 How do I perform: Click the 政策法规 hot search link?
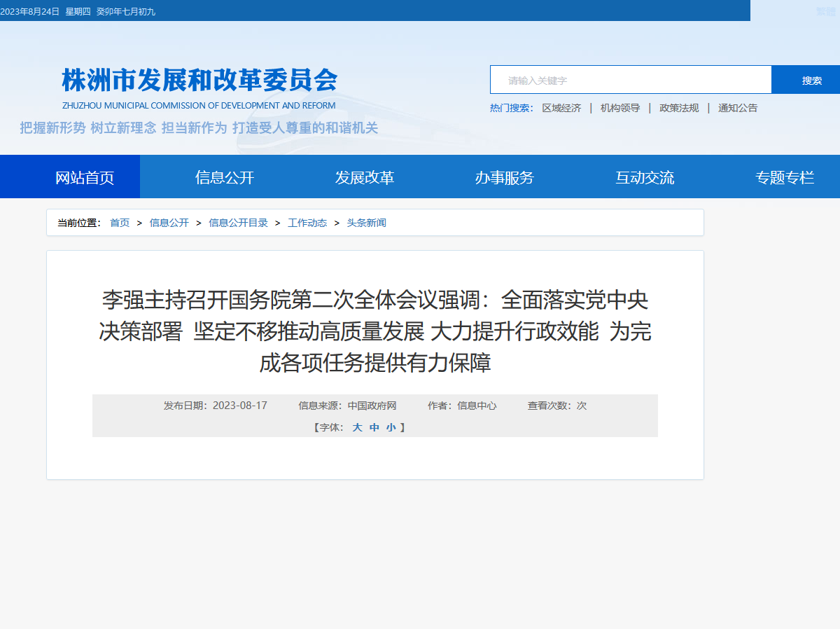(x=679, y=108)
